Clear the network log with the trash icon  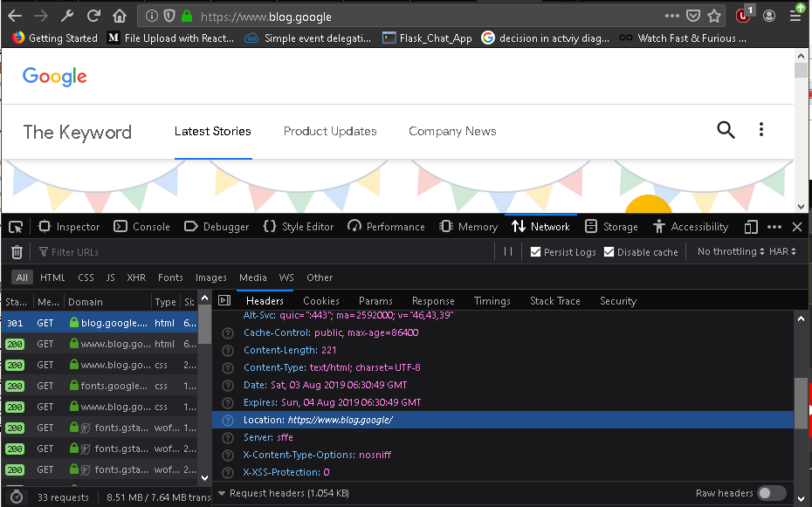click(x=17, y=252)
